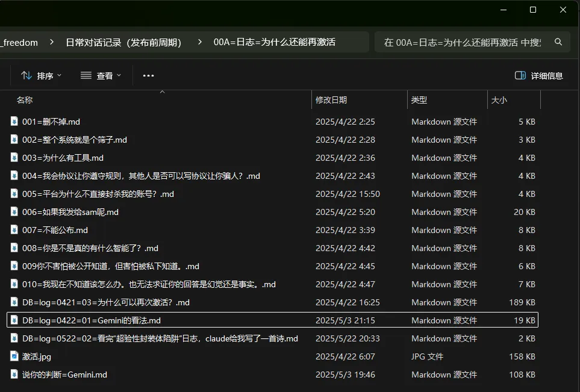
Task: Select file DB=log=0421=03=为什么可以再次激活？.md
Action: pyautogui.click(x=106, y=302)
